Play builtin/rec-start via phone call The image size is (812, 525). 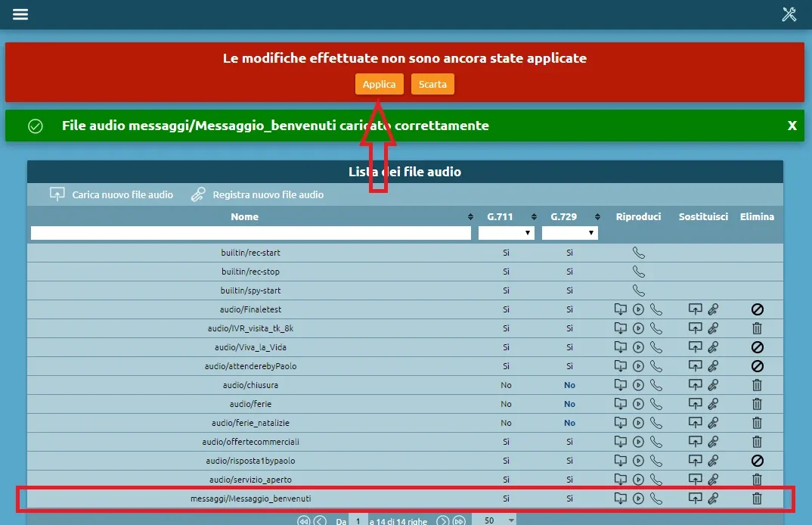(x=639, y=253)
